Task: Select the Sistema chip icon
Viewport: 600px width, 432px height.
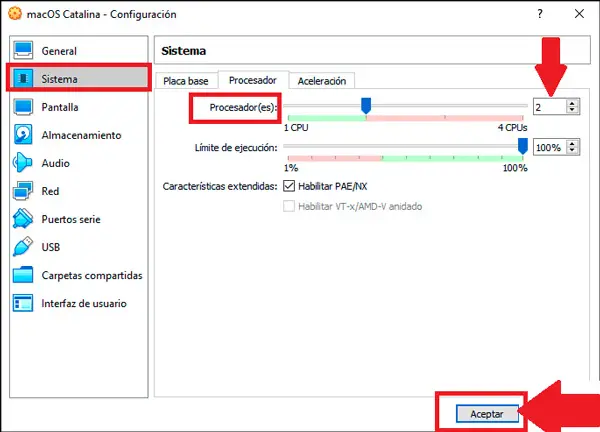Action: pyautogui.click(x=22, y=79)
